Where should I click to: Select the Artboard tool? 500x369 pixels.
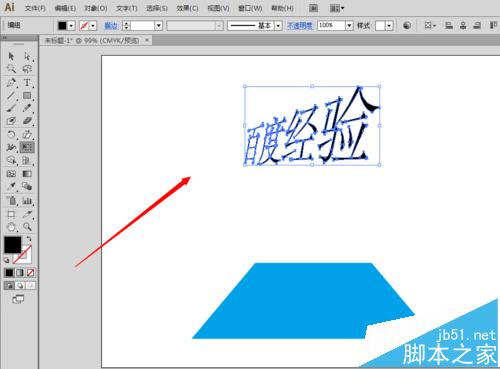(11, 214)
